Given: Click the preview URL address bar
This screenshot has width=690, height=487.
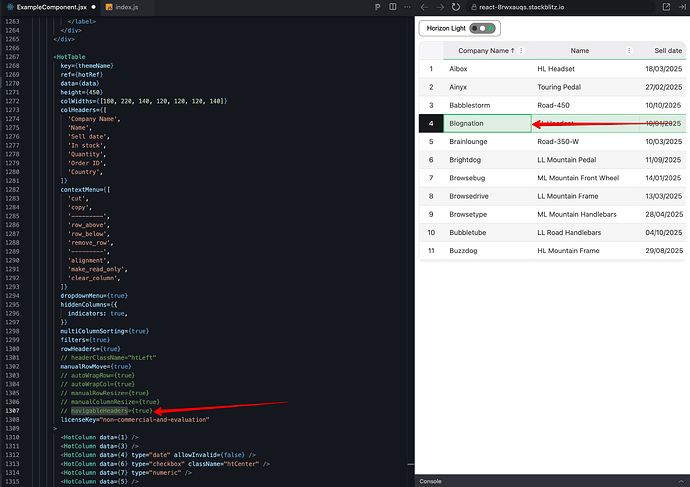Looking at the screenshot, I should tap(561, 7).
